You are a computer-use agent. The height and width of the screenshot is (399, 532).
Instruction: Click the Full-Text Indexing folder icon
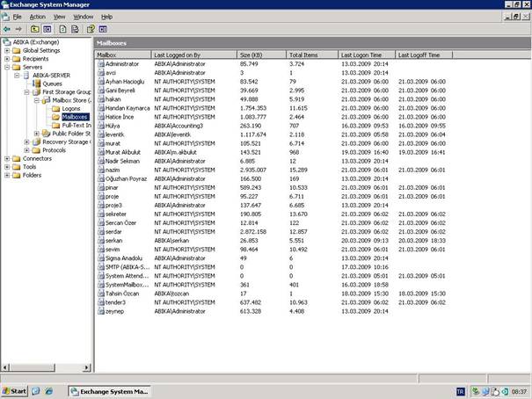tap(56, 126)
